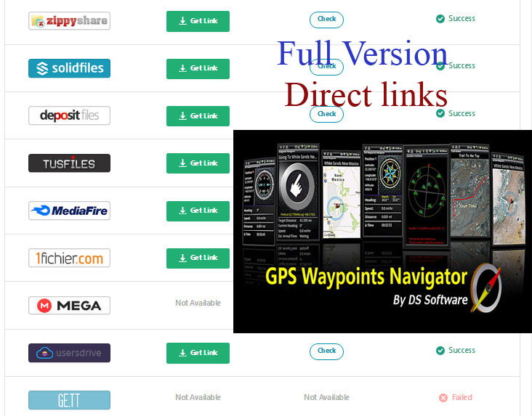Open the TusFiles host logo
Screen dimensions: 532x416
pos(69,163)
